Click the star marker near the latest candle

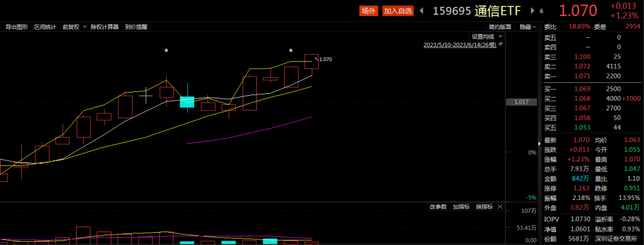click(291, 50)
